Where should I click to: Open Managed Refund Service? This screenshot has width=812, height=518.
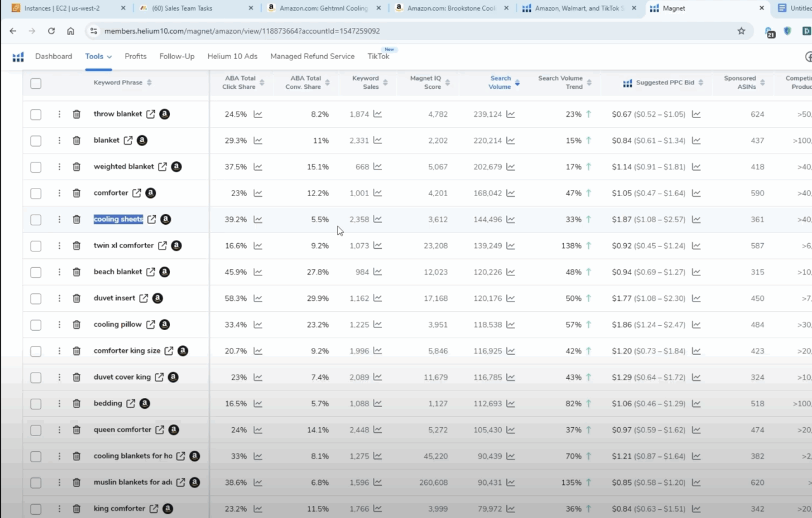click(x=312, y=56)
